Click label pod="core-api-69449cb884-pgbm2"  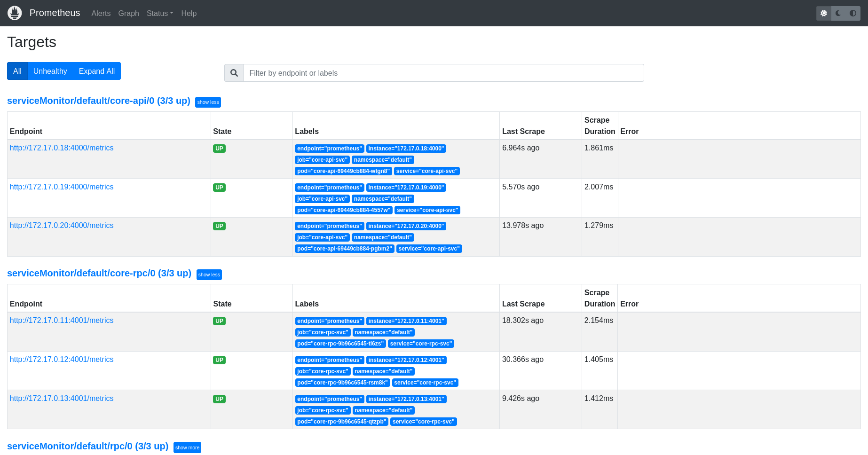345,249
